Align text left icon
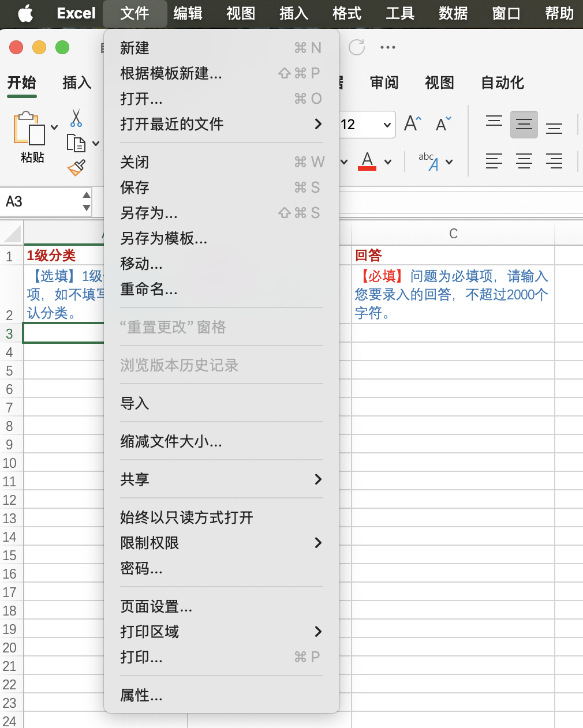 (x=494, y=161)
